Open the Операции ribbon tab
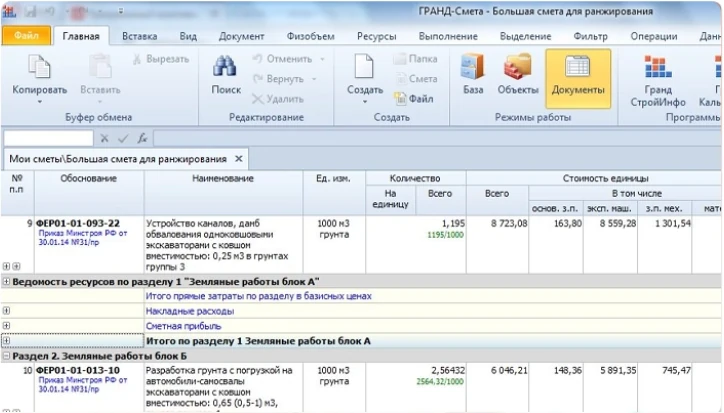This screenshot has width=724, height=413. [654, 36]
